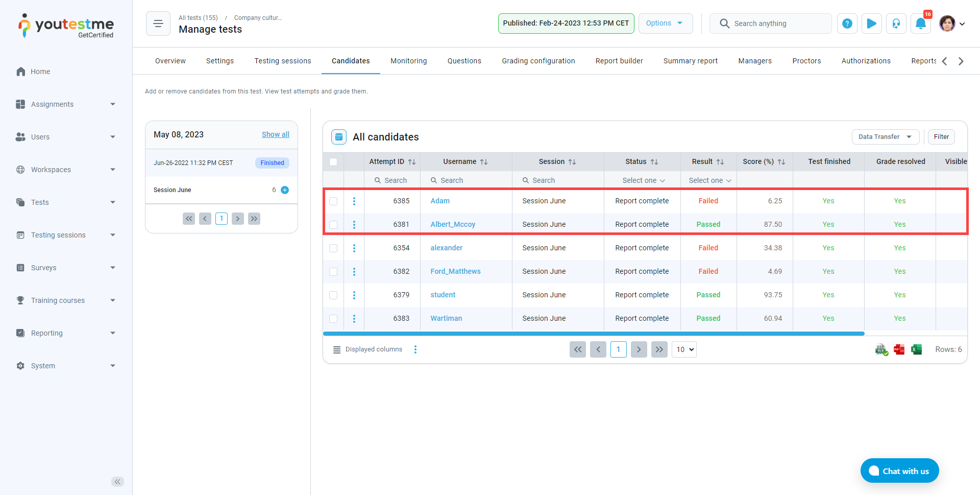Open the help question mark icon

point(847,23)
